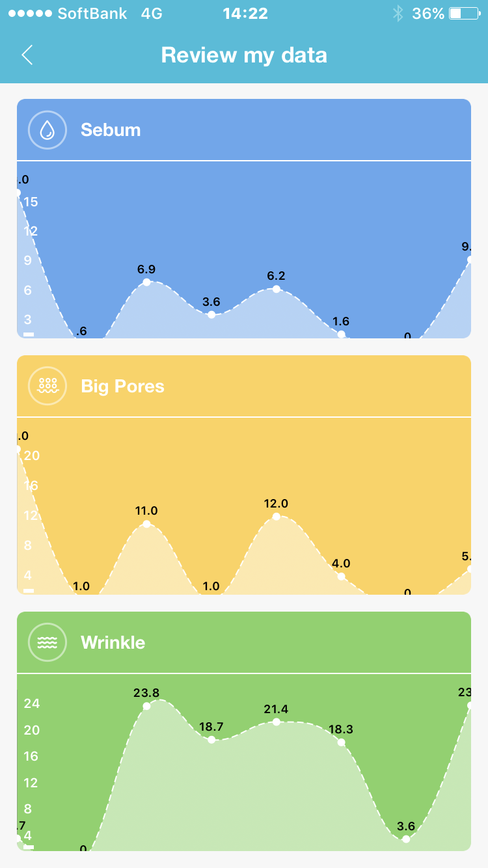The height and width of the screenshot is (868, 488).
Task: Select the 6.2 data point on Sebum chart
Action: click(x=276, y=289)
